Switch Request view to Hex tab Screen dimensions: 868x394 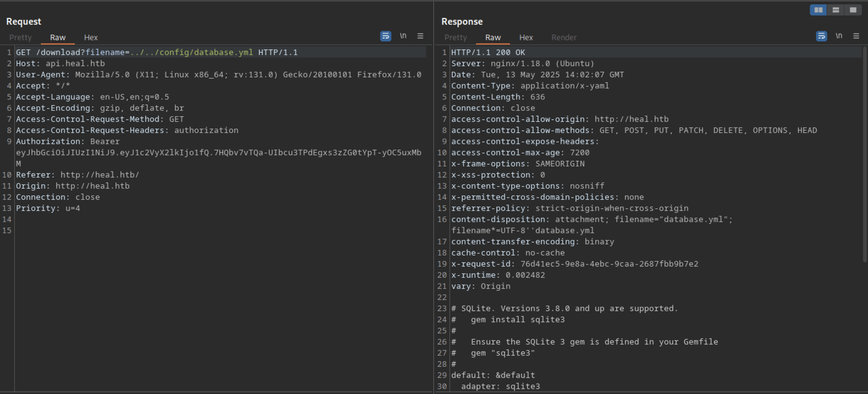click(x=91, y=37)
